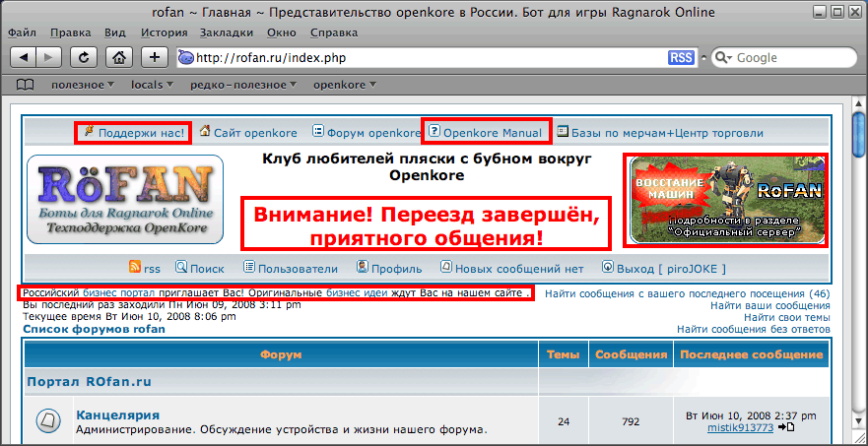Reload the page with the refresh button
The image size is (868, 446).
tap(84, 57)
